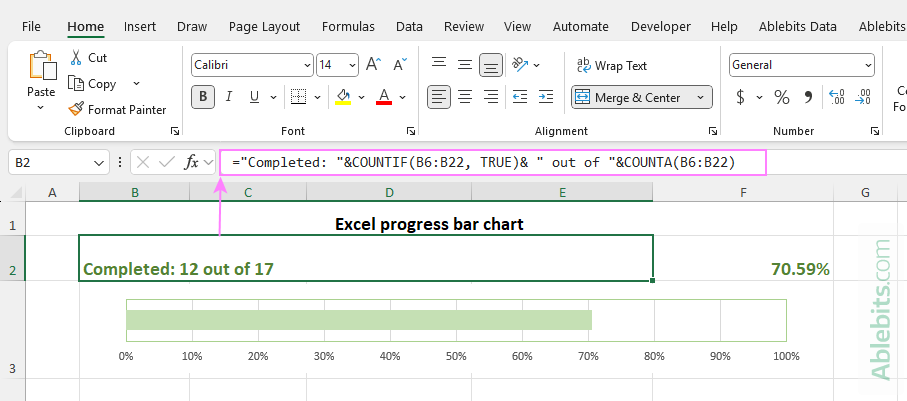This screenshot has height=401, width=907.
Task: Center text horizontally
Action: pyautogui.click(x=465, y=97)
